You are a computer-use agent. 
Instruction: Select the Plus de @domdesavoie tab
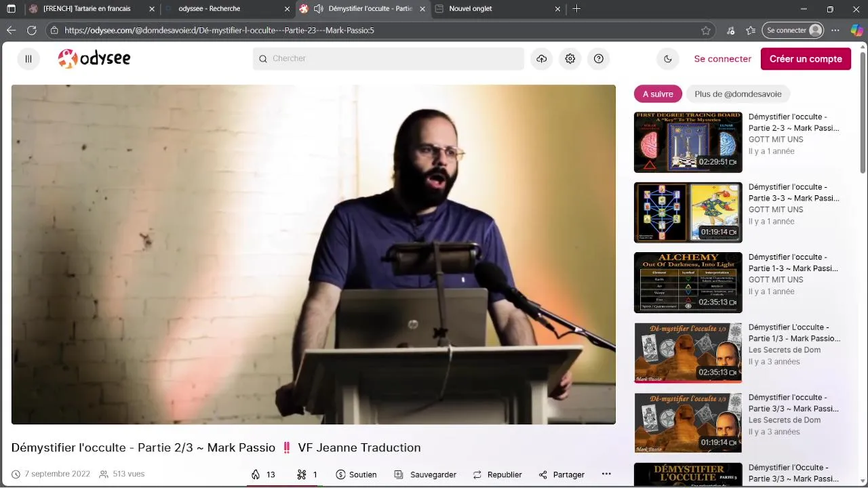738,94
